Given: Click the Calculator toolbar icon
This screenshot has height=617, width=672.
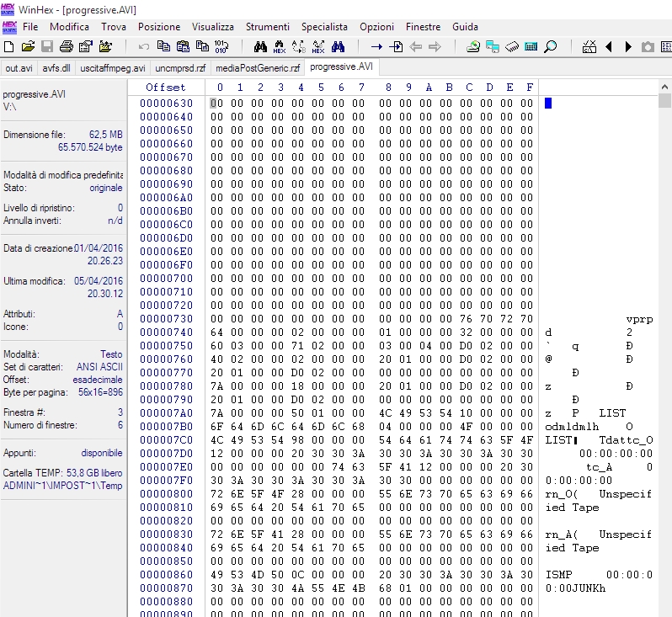Looking at the screenshot, I should [531, 46].
